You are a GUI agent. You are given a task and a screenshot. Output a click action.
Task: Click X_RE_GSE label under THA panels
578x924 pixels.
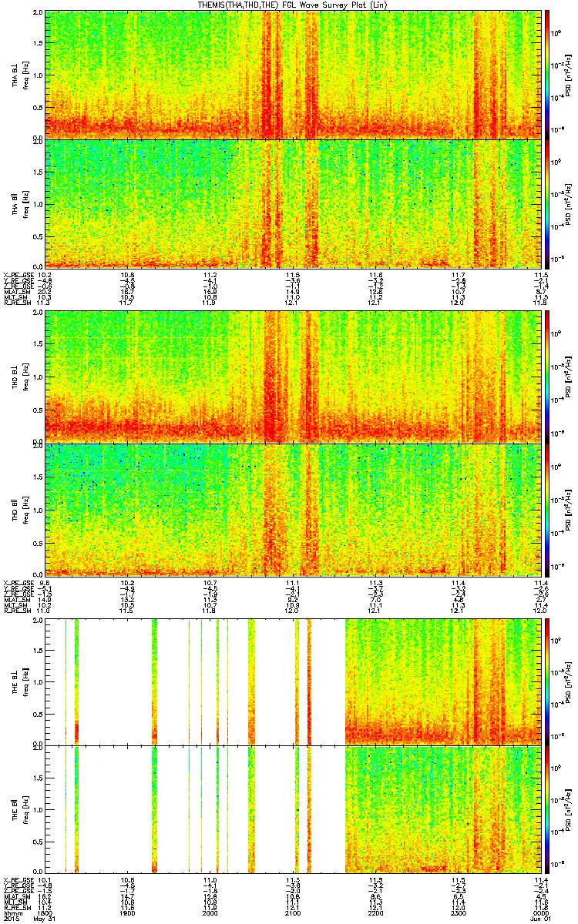tap(18, 274)
